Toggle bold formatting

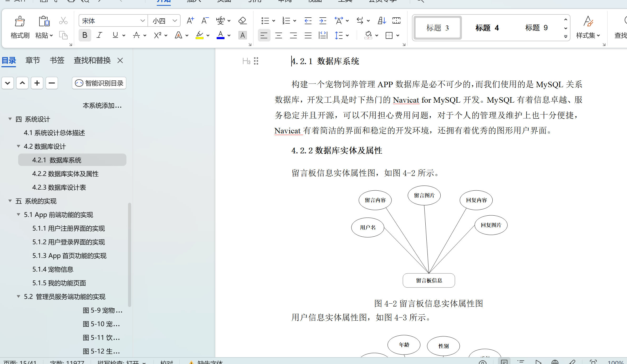pos(85,35)
